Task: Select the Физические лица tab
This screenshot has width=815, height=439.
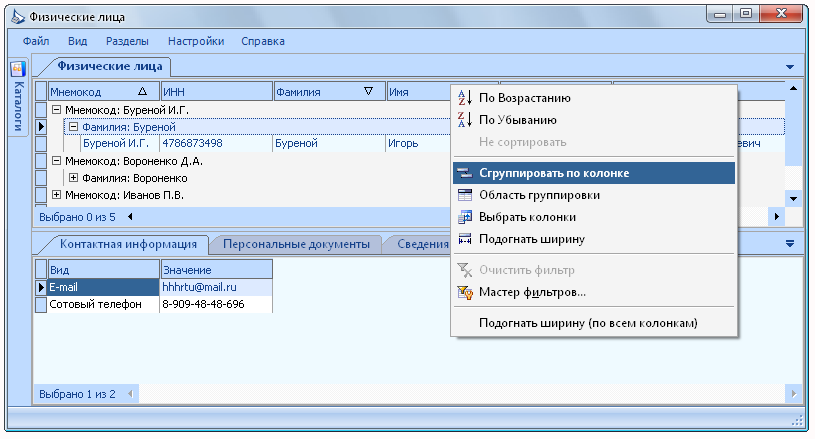Action: [110, 66]
